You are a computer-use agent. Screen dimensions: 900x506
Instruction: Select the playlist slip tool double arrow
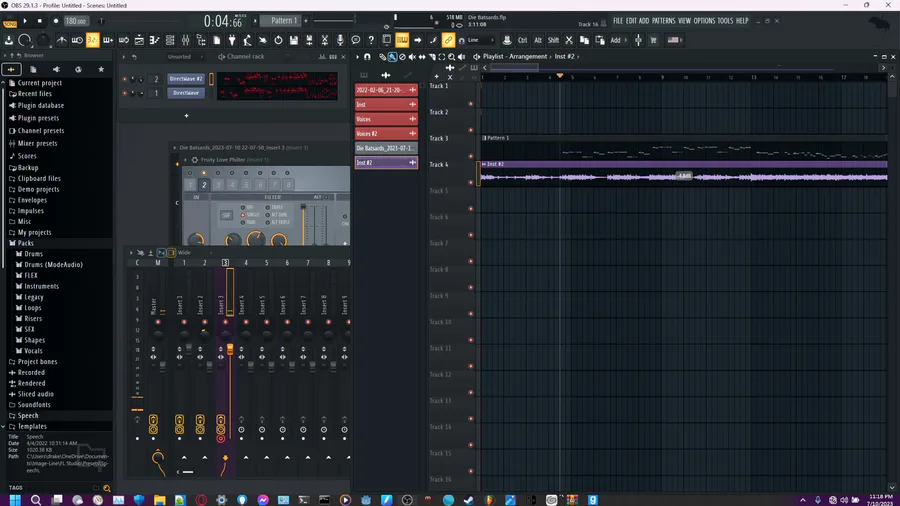(x=422, y=57)
